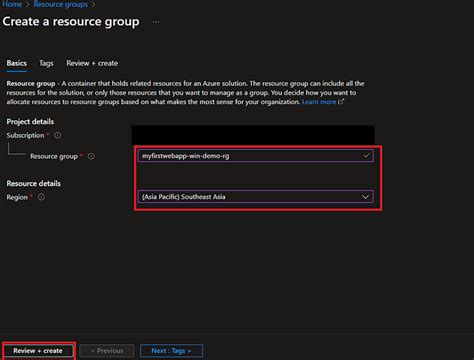Click the Review + create button

tap(38, 351)
